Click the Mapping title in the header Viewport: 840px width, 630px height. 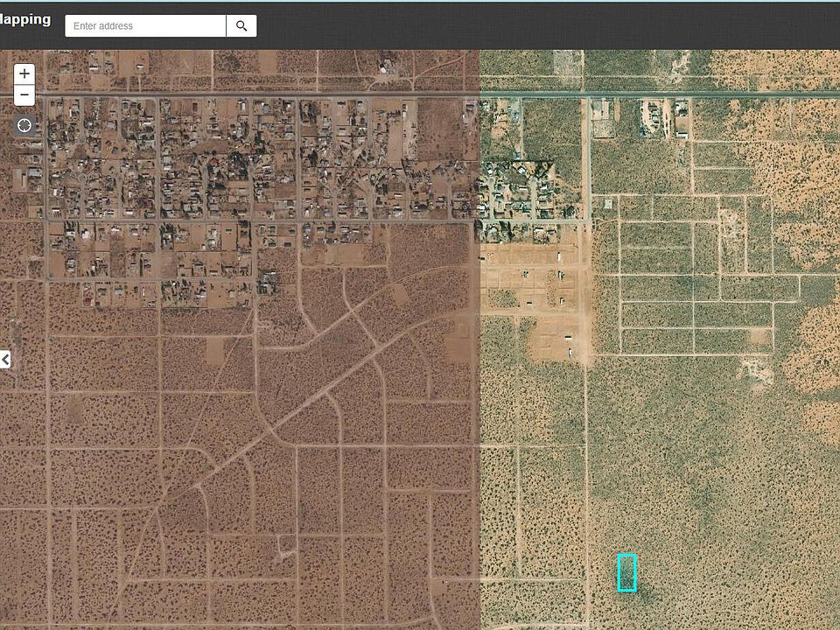pos(25,20)
